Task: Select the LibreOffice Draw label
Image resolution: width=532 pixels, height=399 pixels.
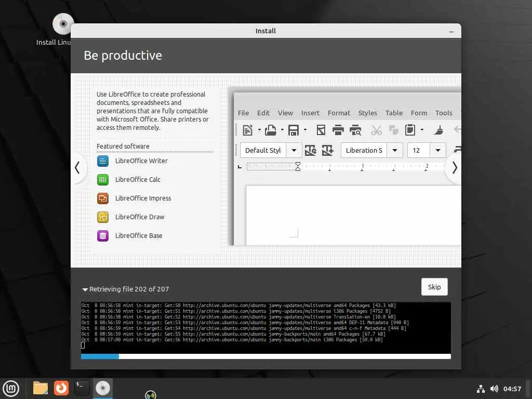Action: [140, 217]
